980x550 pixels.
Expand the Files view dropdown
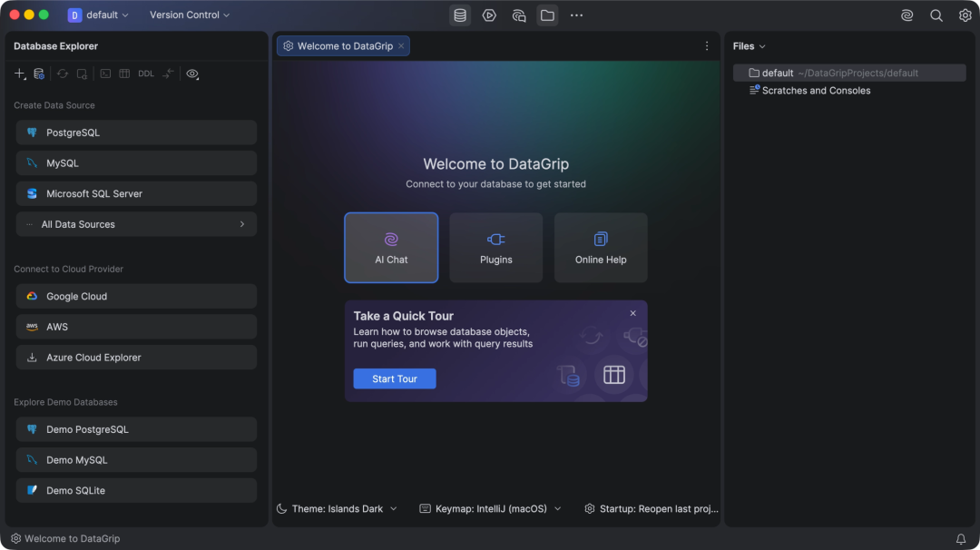click(749, 46)
